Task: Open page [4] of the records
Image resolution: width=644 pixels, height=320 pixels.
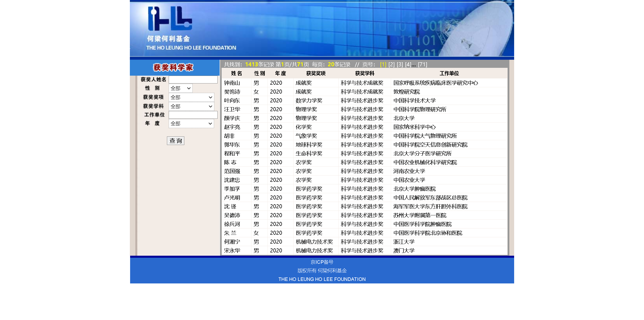Action: pos(408,65)
